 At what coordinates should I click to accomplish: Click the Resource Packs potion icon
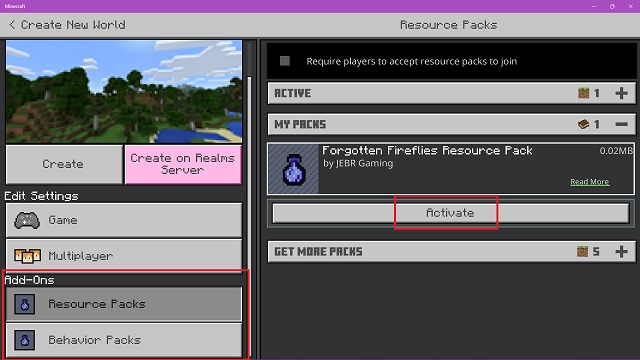click(x=24, y=304)
